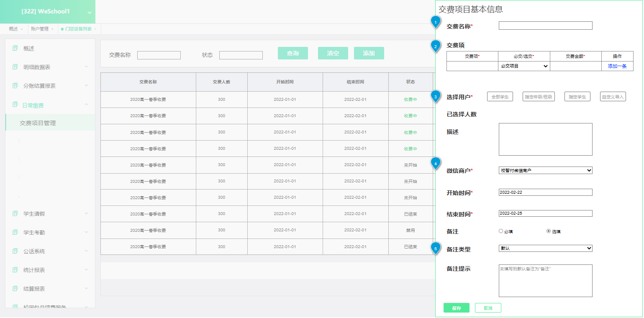This screenshot has width=644, height=318.
Task: Click the document icon beside 结算报表
Action: click(x=15, y=289)
